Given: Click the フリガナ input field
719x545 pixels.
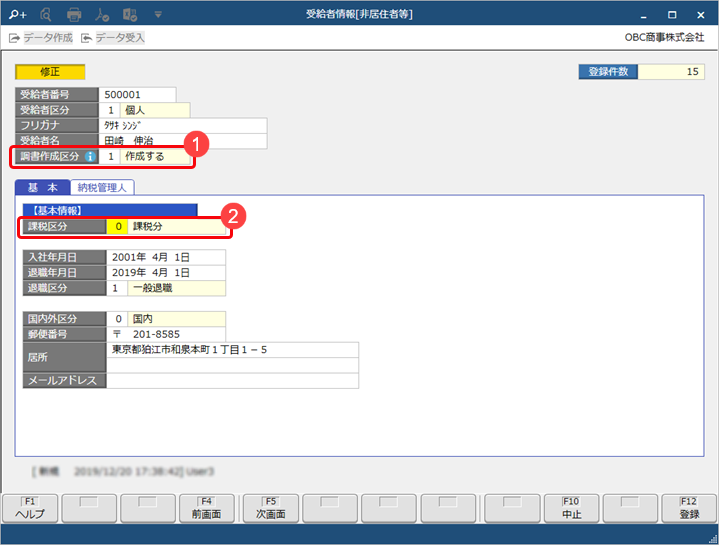Looking at the screenshot, I should pyautogui.click(x=183, y=125).
